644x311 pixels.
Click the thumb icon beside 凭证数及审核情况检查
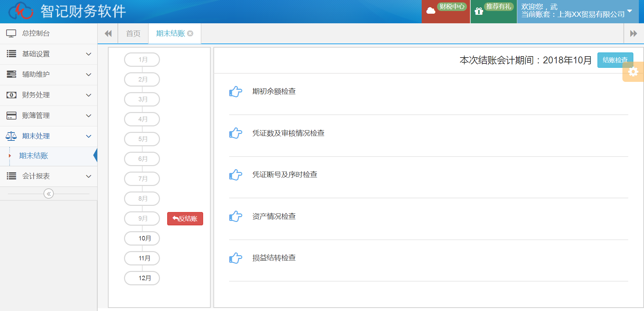click(x=235, y=133)
